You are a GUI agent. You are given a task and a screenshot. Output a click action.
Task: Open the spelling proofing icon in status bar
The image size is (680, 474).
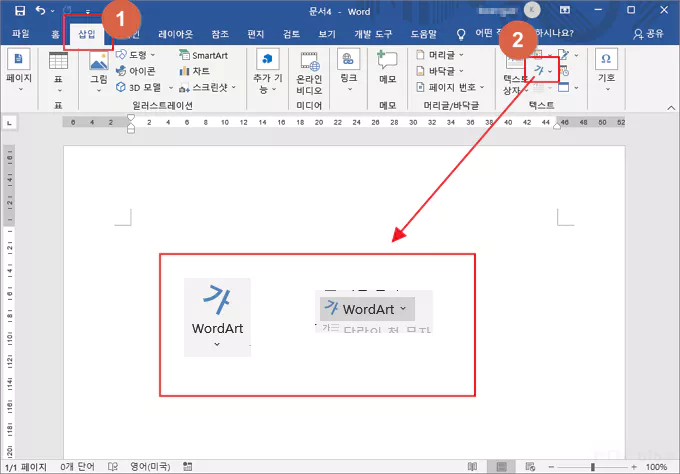pos(112,467)
